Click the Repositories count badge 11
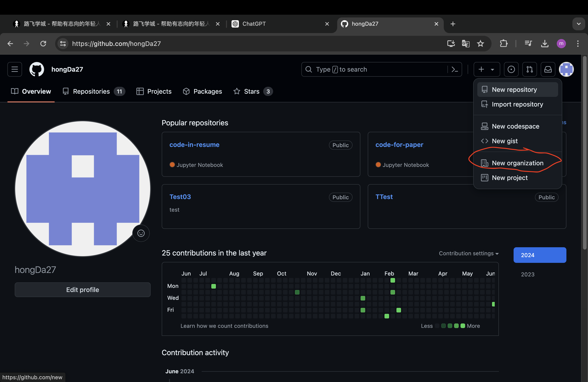This screenshot has height=382, width=588. [119, 91]
